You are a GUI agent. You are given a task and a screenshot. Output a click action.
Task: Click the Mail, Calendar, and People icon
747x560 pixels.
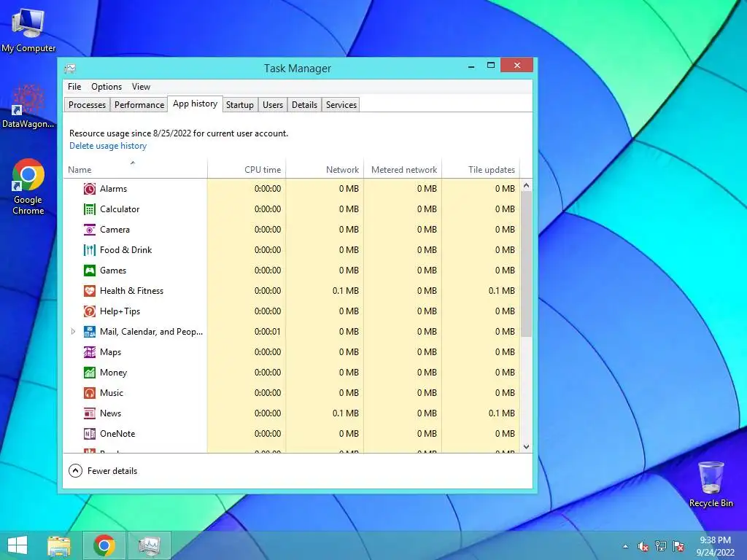(90, 332)
